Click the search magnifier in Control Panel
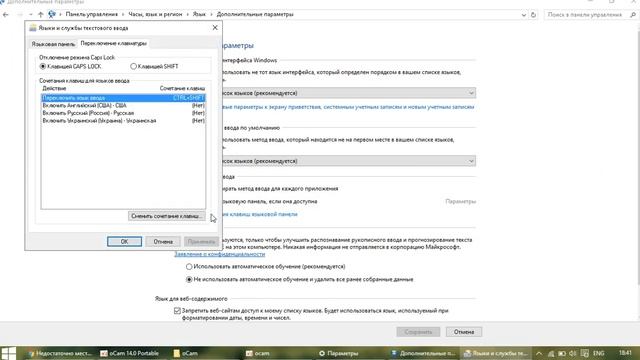This screenshot has height=360, width=640. pos(633,15)
